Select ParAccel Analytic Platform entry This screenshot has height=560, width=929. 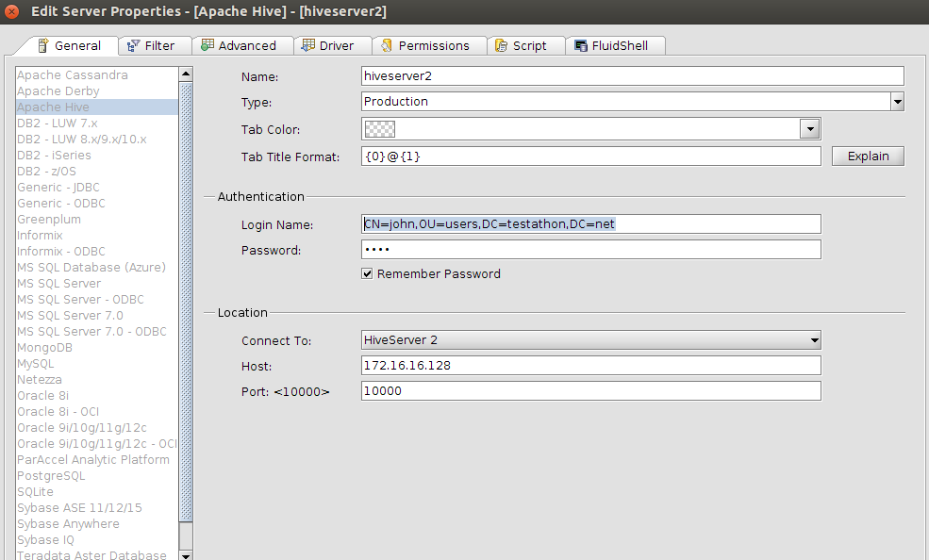(x=96, y=459)
